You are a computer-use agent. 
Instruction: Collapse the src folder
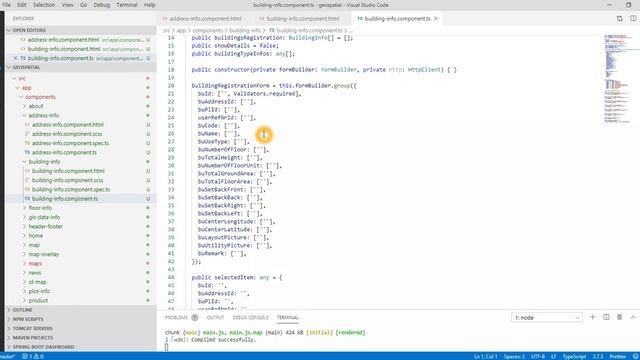click(x=14, y=78)
